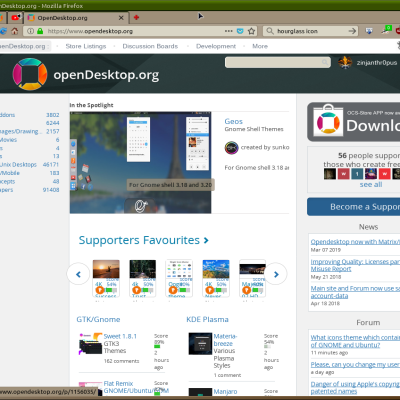The width and height of the screenshot is (400, 400).
Task: Expand Supporters Favourites chevron arrow
Action: [x=206, y=240]
